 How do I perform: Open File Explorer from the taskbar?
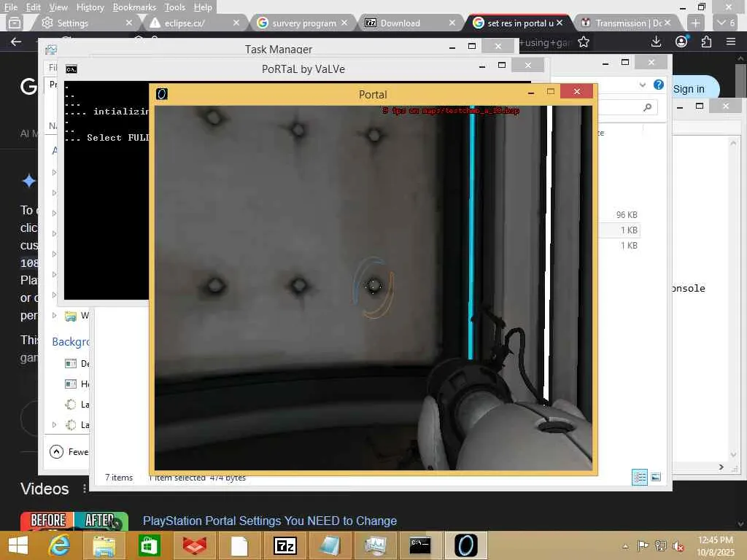(x=104, y=545)
